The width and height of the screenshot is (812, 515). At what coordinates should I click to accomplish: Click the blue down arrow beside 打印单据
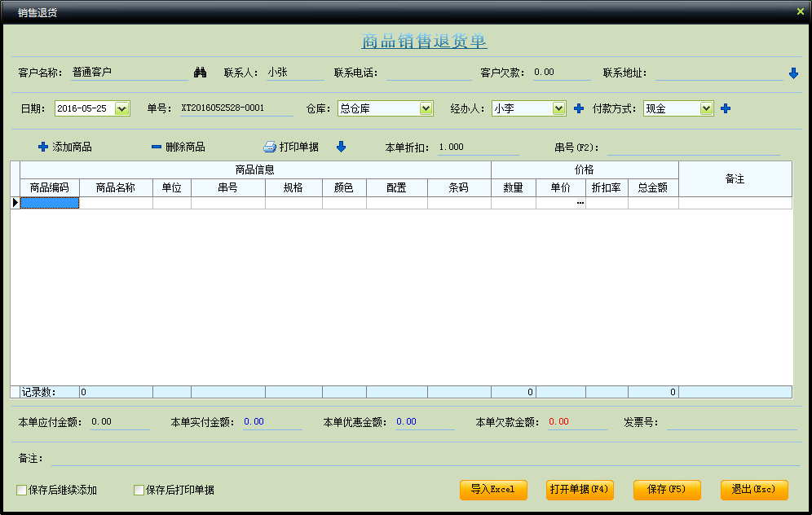[x=341, y=147]
